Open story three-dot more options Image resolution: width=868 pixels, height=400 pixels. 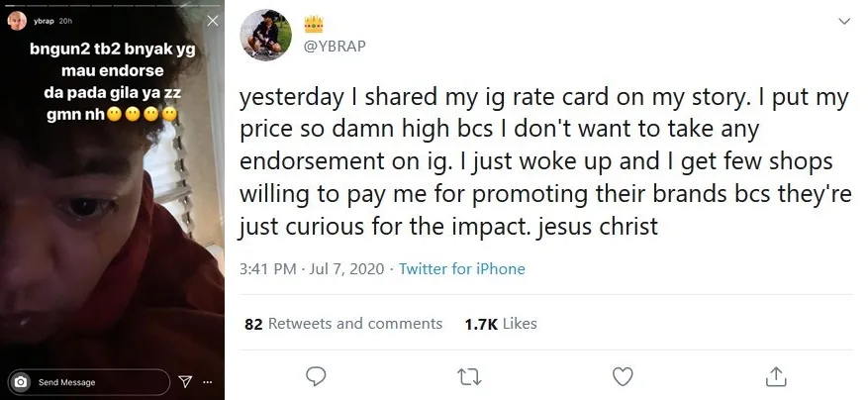[x=208, y=382]
